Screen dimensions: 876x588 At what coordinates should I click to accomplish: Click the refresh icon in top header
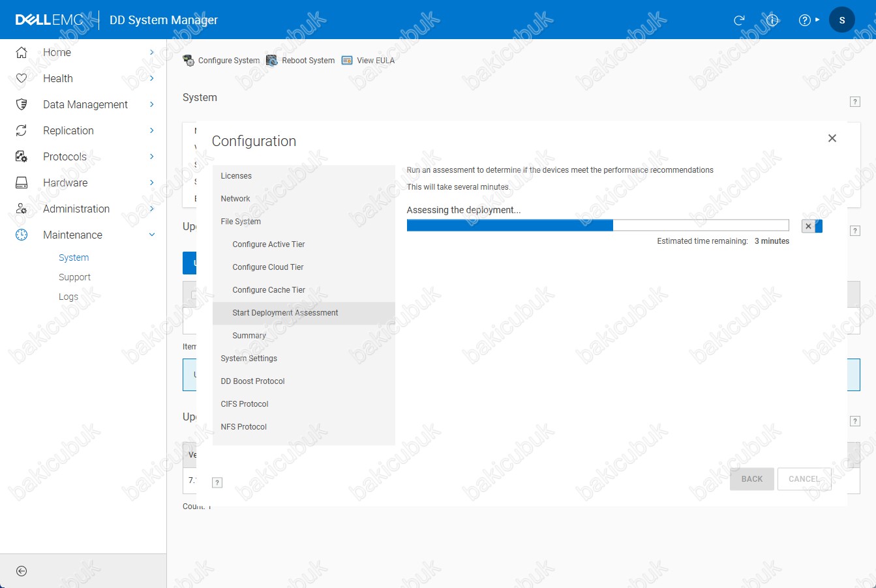[739, 20]
